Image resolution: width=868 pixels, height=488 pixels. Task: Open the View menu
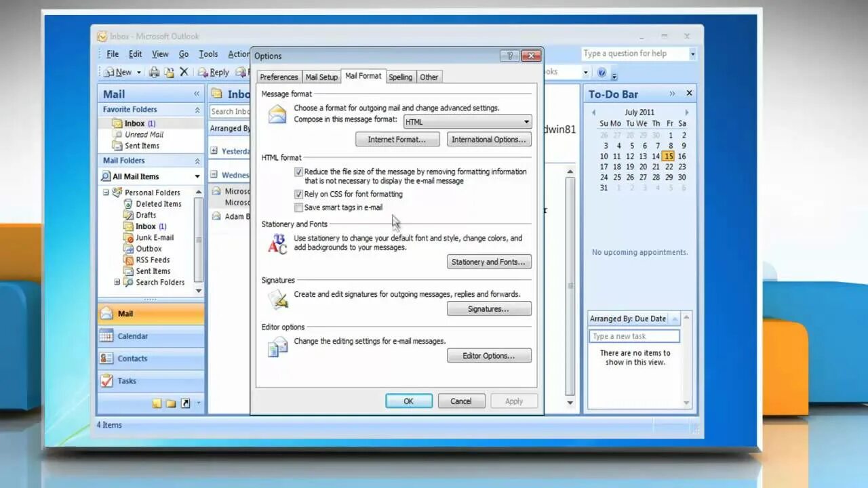pos(160,54)
